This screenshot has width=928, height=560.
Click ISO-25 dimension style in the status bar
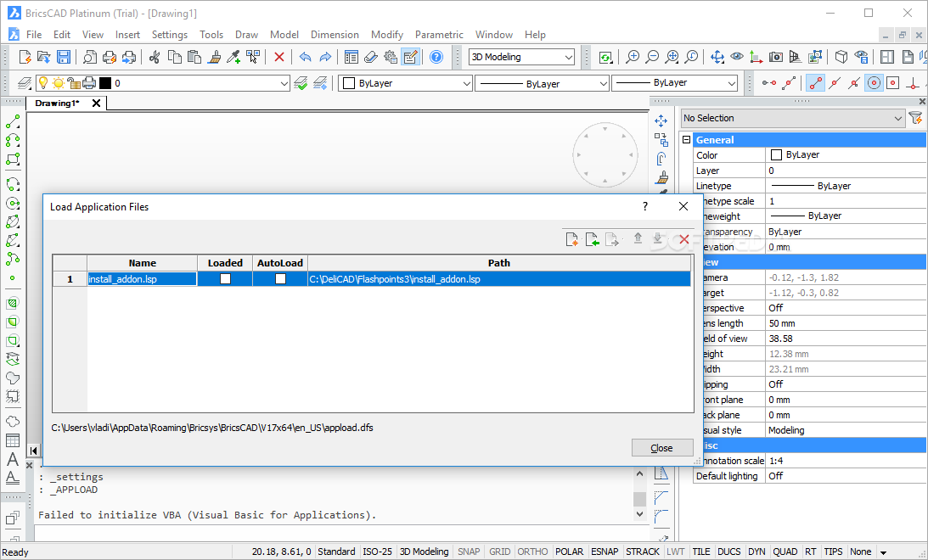point(377,552)
